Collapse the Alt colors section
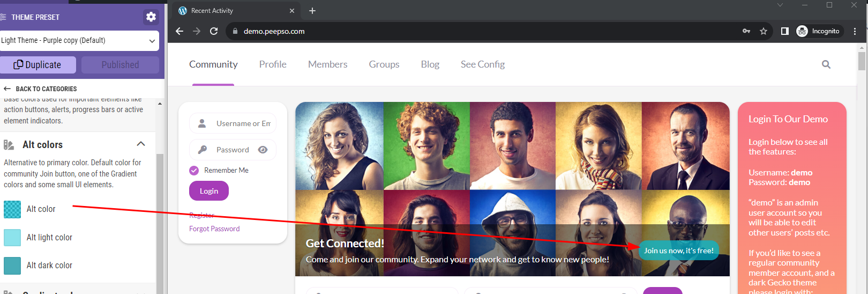Image resolution: width=868 pixels, height=294 pixels. pos(141,144)
